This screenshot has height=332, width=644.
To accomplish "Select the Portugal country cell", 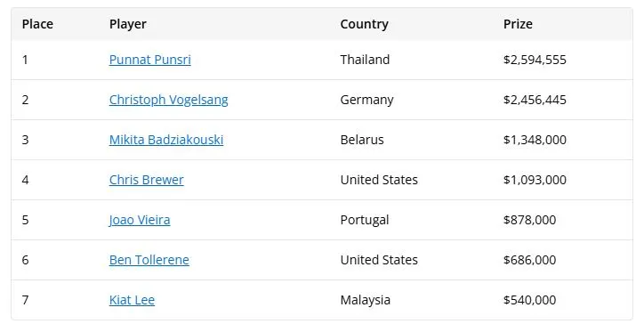I will click(365, 220).
